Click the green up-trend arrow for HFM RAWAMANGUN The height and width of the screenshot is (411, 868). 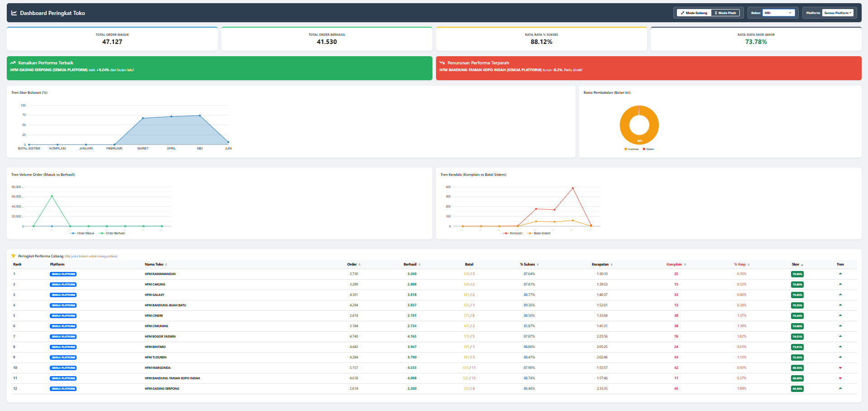pyautogui.click(x=840, y=274)
